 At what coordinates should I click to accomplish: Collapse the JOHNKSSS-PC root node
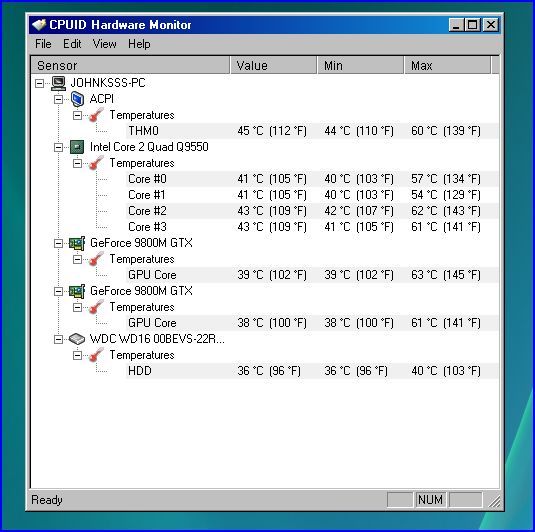(40, 83)
